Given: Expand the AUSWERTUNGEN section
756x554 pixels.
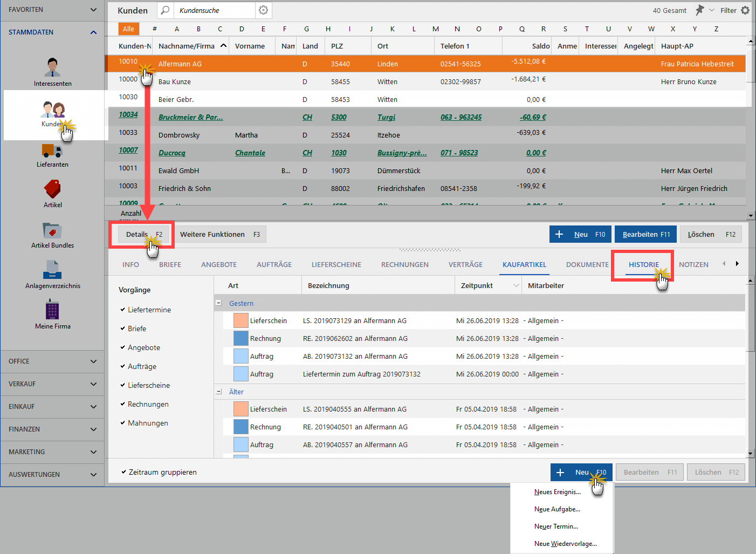Looking at the screenshot, I should coord(93,475).
